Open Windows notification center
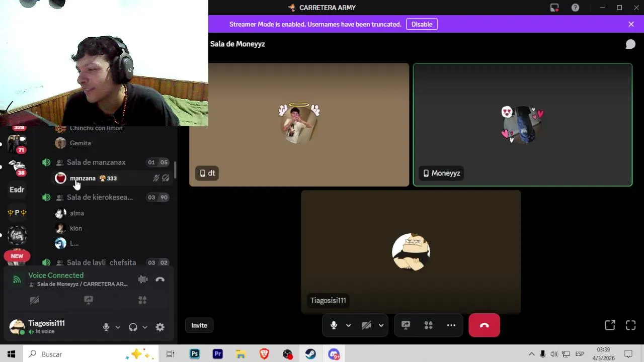Image resolution: width=644 pixels, height=362 pixels. tap(628, 354)
